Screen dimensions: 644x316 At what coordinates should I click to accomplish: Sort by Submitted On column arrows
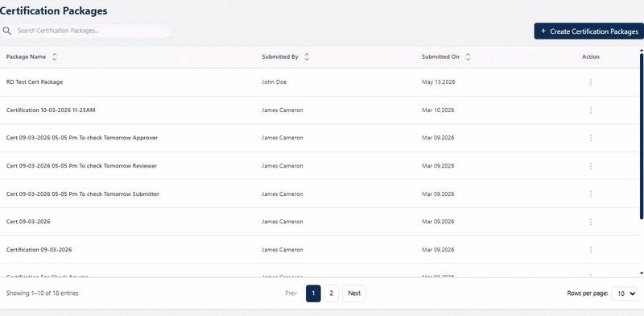point(468,56)
